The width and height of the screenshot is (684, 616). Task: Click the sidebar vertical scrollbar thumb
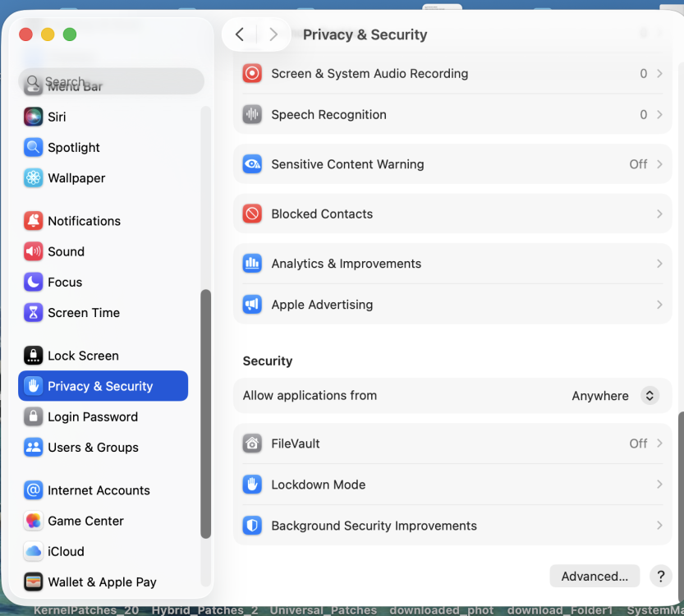tap(205, 414)
